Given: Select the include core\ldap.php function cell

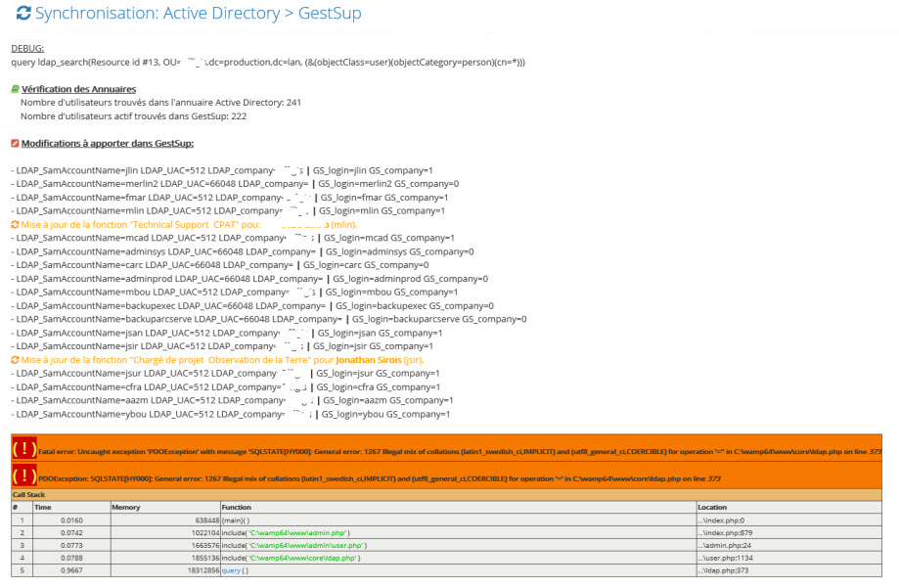Looking at the screenshot, I should click(459, 559).
